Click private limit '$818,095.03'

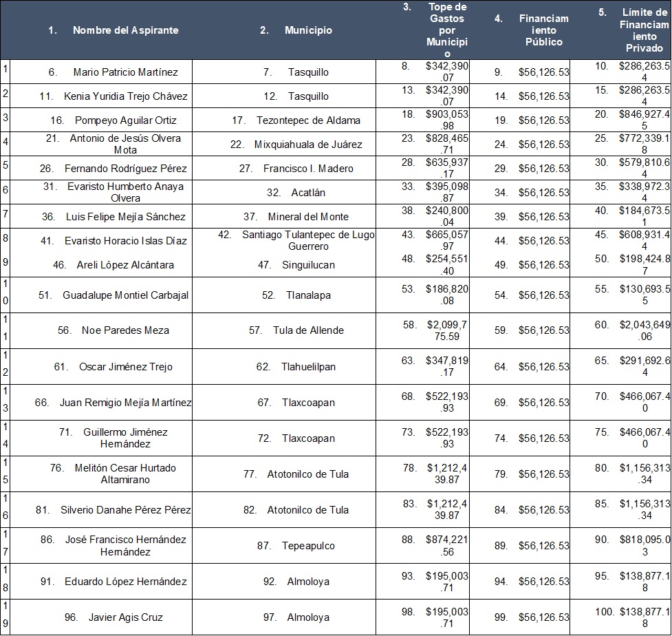click(x=644, y=546)
